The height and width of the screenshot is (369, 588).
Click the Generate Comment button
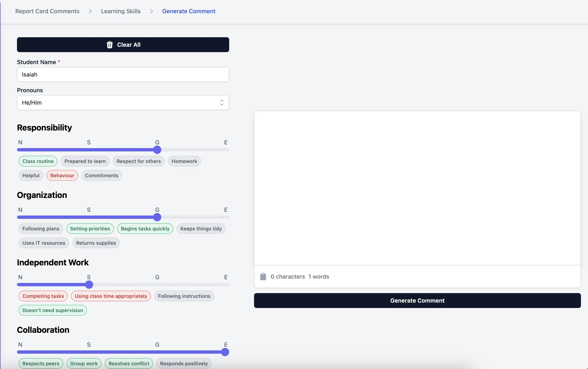[417, 301]
